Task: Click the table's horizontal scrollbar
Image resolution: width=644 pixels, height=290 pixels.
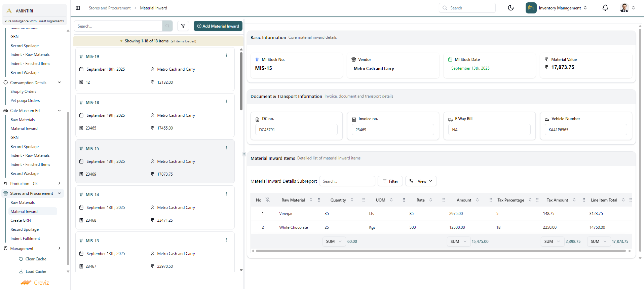Action: click(441, 251)
